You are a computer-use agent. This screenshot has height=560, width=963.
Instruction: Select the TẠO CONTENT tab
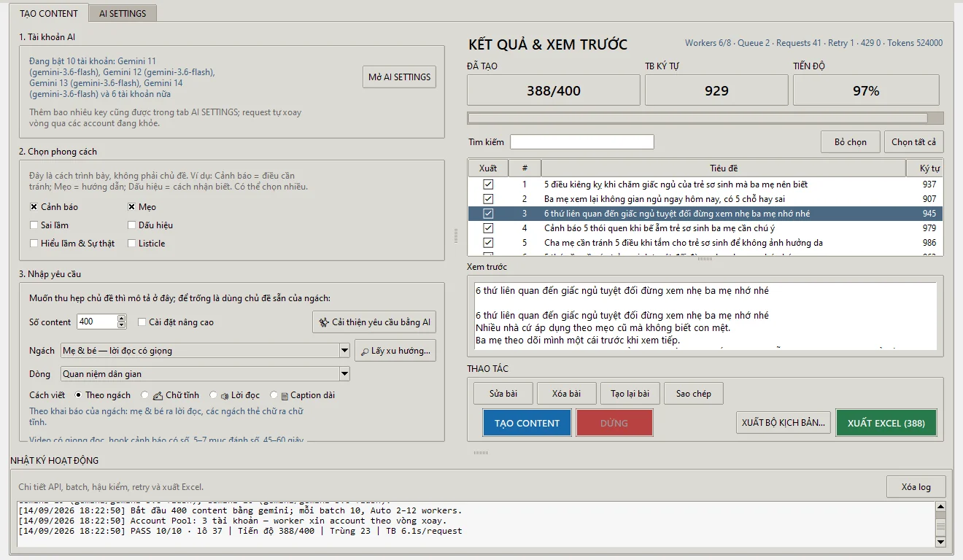click(x=49, y=13)
